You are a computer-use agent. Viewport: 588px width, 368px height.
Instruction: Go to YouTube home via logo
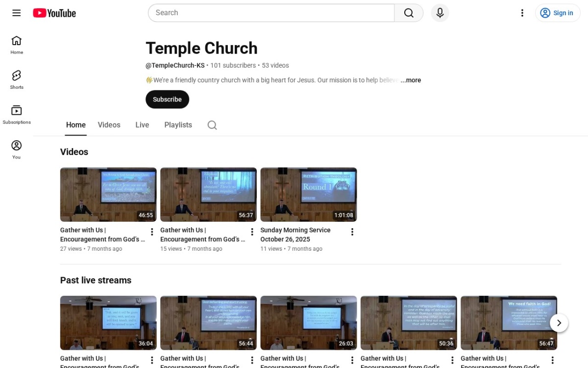pos(54,13)
